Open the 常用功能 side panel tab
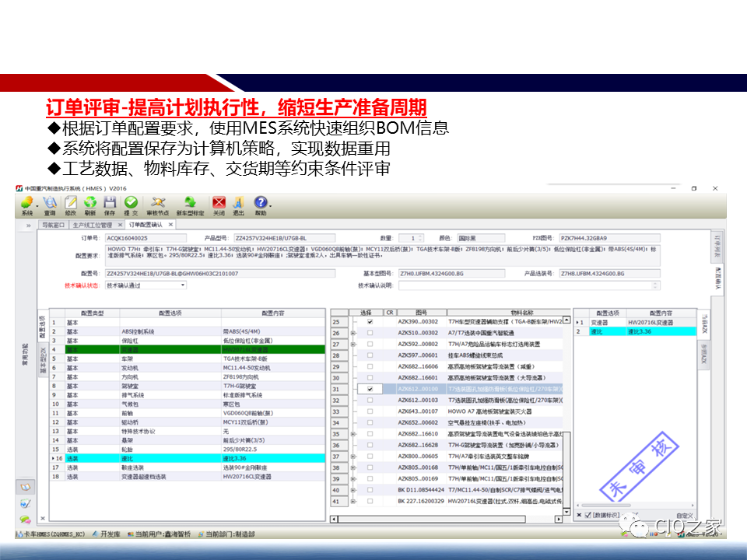 point(25,355)
